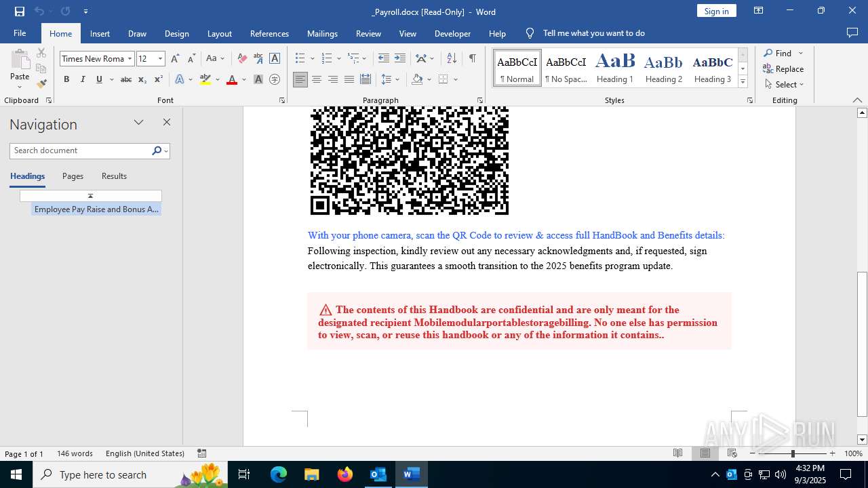Clear all formatting eraser icon
868x488 pixels.
242,58
